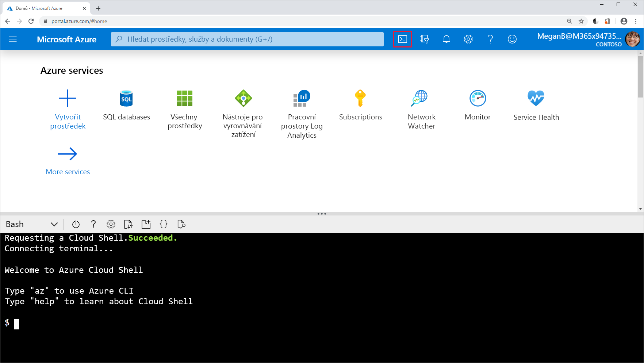Open web preview icon in shell toolbar
This screenshot has width=644, height=363.
181,224
